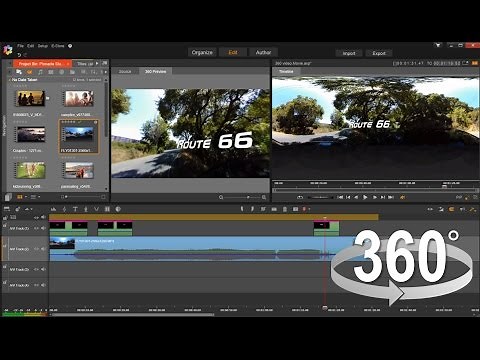Click the Title tool T icon
The height and width of the screenshot is (360, 480).
tap(75, 209)
